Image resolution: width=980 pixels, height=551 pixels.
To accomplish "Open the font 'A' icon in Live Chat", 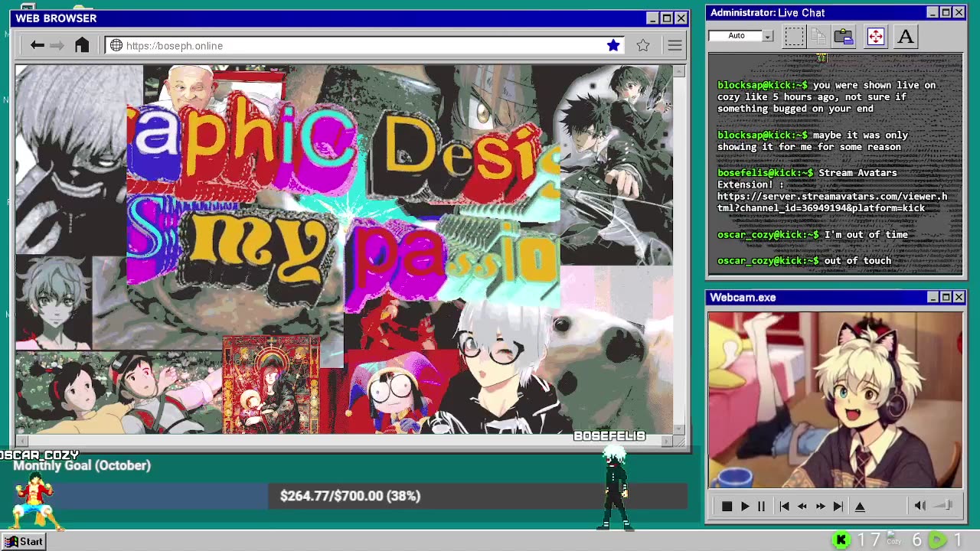I will coord(906,36).
